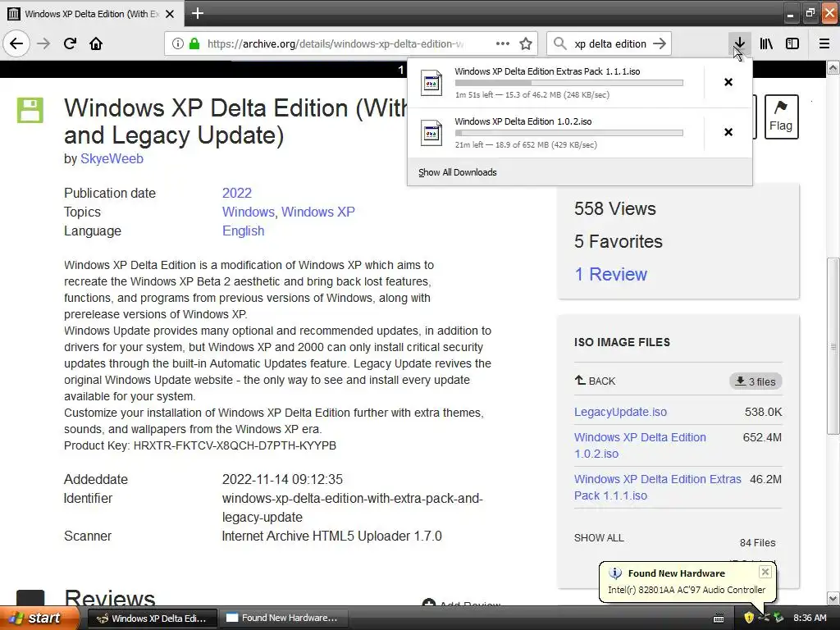Click the xp delta edition search field
Image resolution: width=840 pixels, height=630 pixels.
click(x=610, y=43)
